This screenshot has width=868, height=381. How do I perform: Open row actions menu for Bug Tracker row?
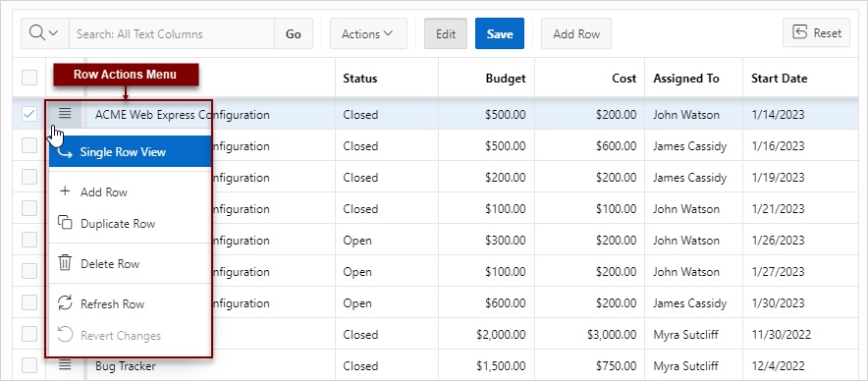66,364
